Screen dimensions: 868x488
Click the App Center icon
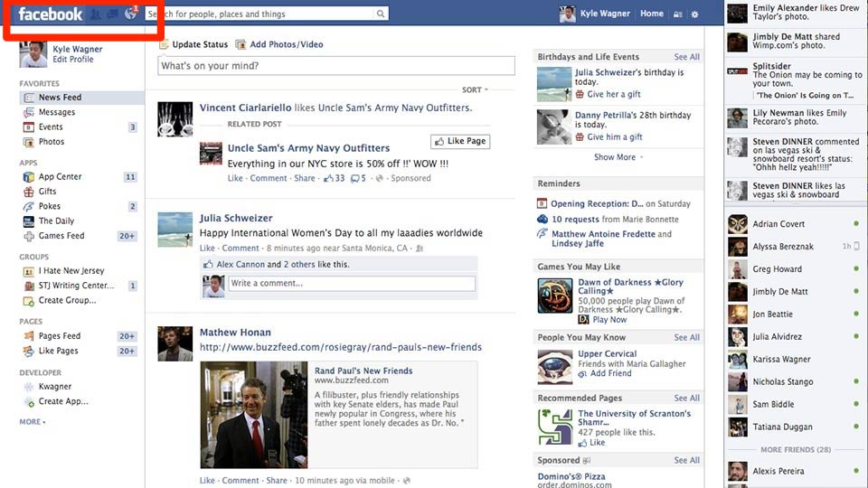pos(29,177)
